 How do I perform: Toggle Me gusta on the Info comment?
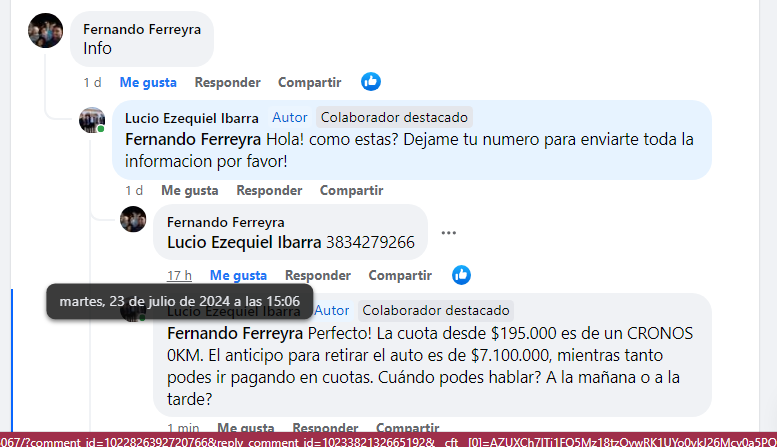pyautogui.click(x=148, y=82)
